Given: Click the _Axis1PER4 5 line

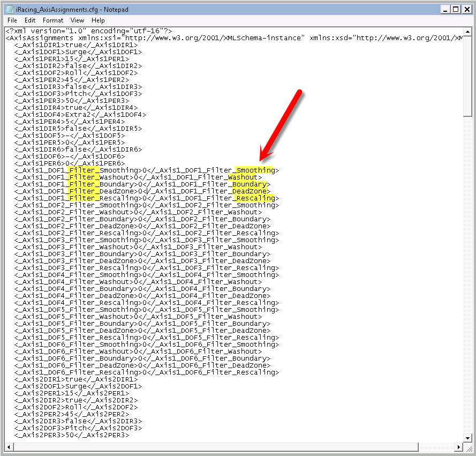Looking at the screenshot, I should [70, 122].
